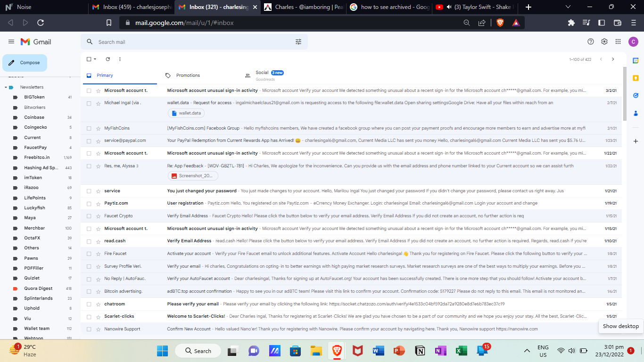The width and height of the screenshot is (644, 362).
Task: Open Google Keep side panel
Action: [x=636, y=78]
